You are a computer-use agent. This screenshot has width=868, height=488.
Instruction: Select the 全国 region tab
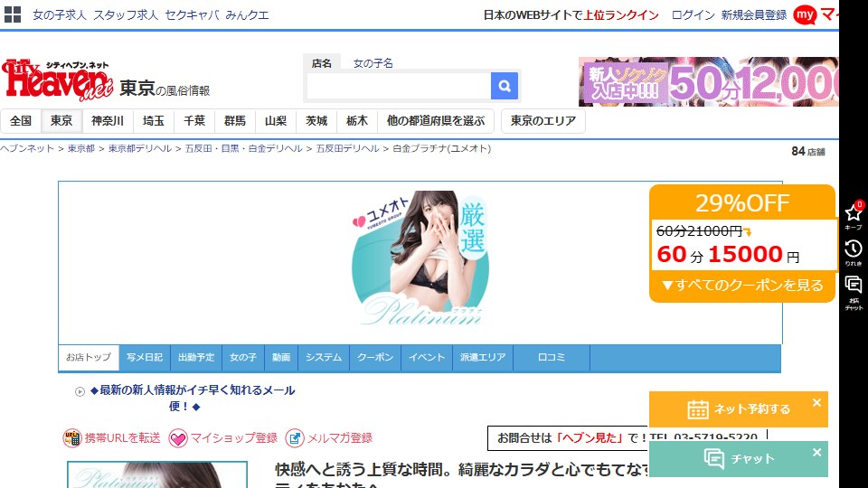(21, 120)
